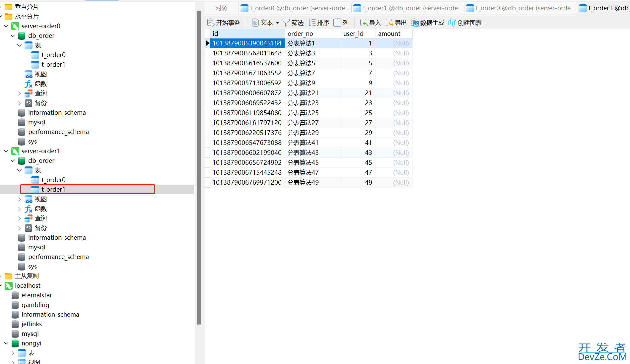The height and width of the screenshot is (364, 630).
Task: Select user_id cell with value 49
Action: [358, 182]
